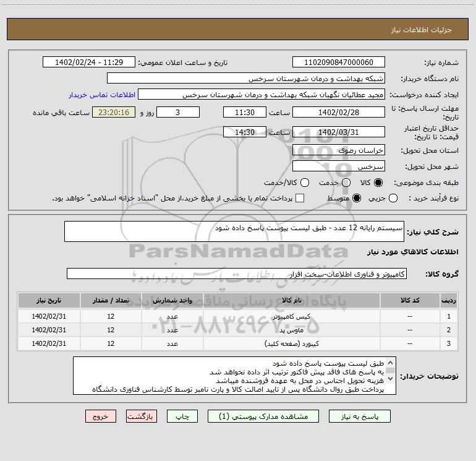
Task: Click the خراسان رضوی province field
Action: click(x=339, y=150)
